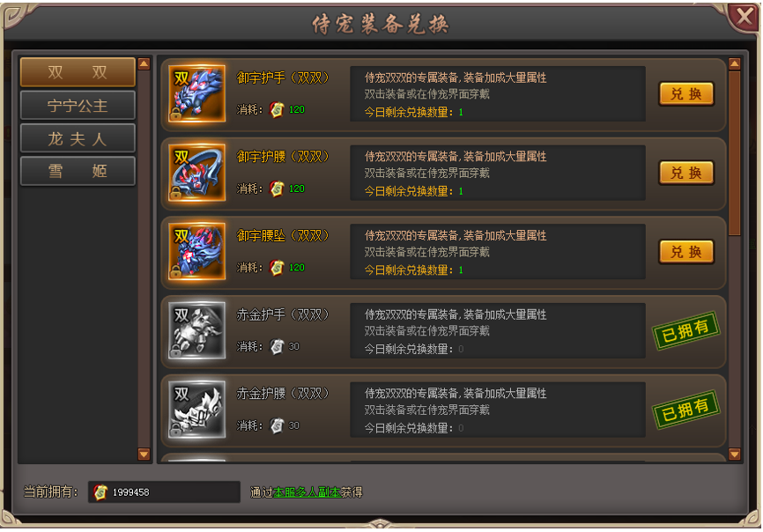Click the item list scroll-down arrow
Viewport: 763px width, 532px height.
coord(734,454)
